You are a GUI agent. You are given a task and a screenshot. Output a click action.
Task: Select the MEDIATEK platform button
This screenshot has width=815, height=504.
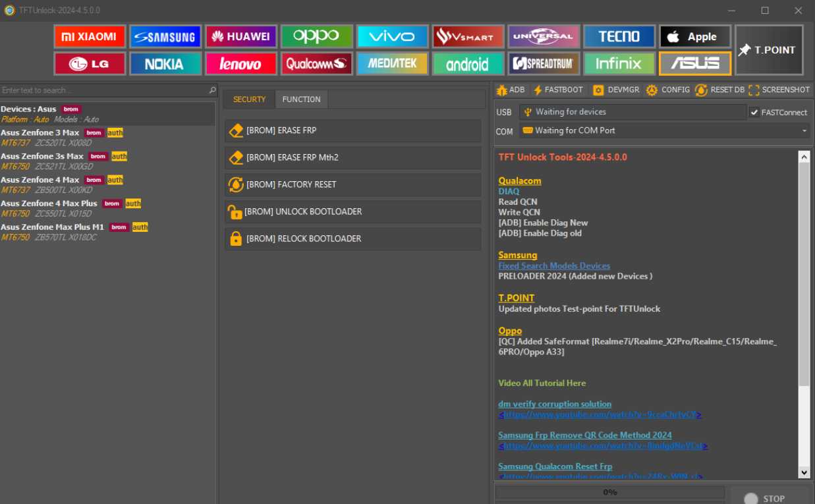click(392, 64)
